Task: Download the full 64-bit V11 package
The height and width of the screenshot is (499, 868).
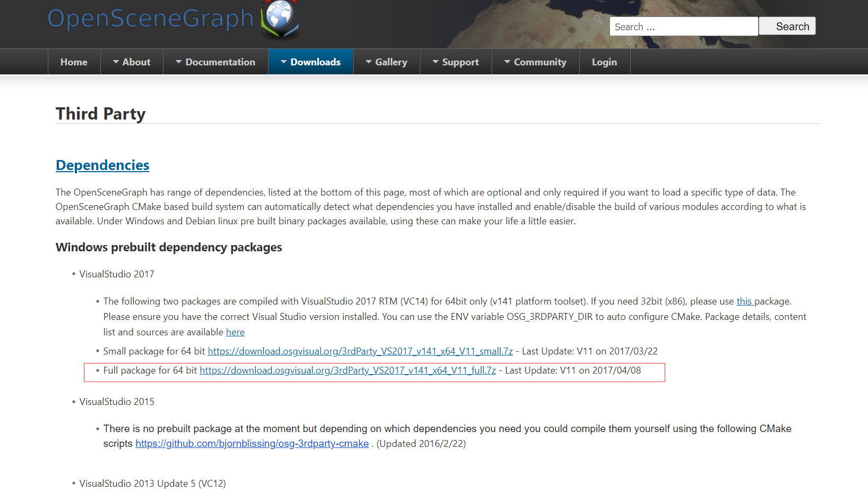Action: [x=348, y=370]
